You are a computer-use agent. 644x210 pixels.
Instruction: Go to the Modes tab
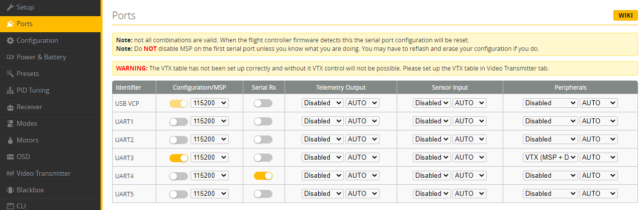pyautogui.click(x=27, y=123)
